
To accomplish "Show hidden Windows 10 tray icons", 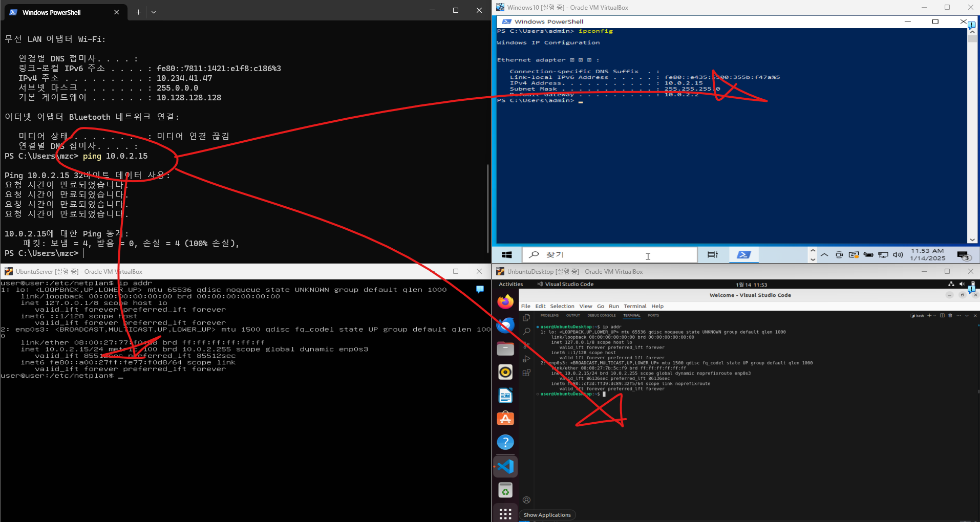I will pos(824,255).
